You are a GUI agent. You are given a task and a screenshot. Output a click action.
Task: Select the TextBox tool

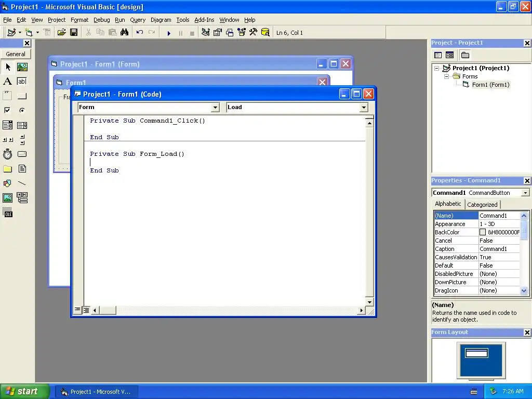pyautogui.click(x=22, y=82)
